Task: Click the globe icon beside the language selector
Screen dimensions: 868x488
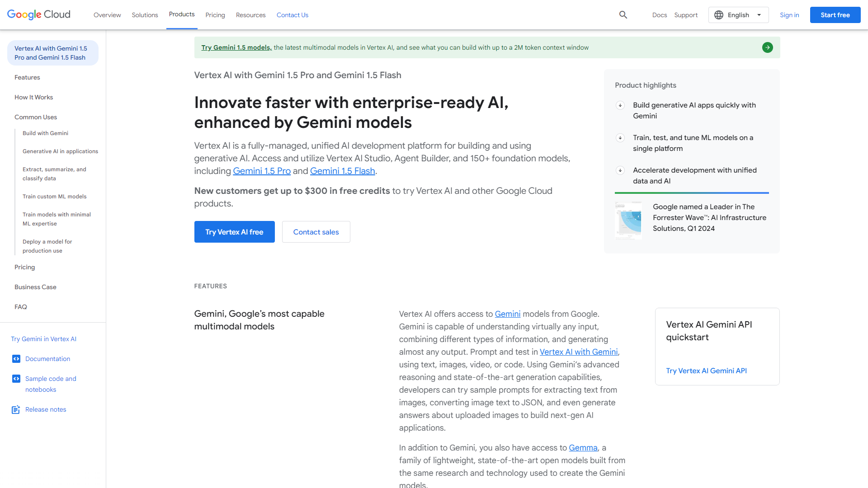Action: [x=719, y=14]
